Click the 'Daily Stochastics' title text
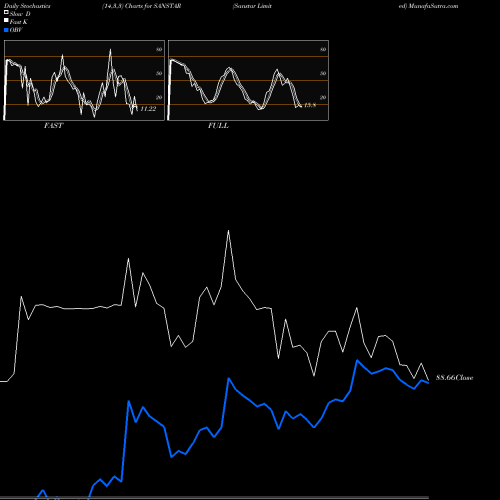Image resolution: width=500 pixels, height=500 pixels. pos(27,6)
